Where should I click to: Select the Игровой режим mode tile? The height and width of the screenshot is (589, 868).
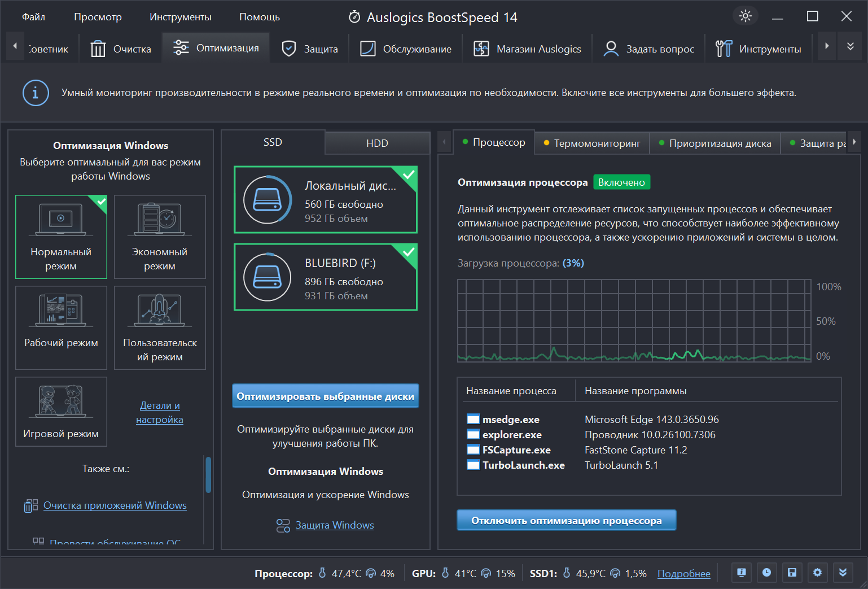coord(61,412)
